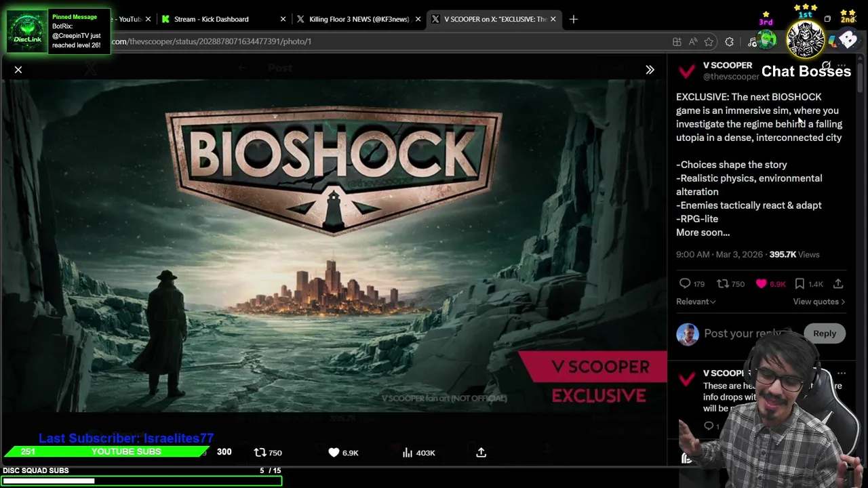The height and width of the screenshot is (488, 868).
Task: Click the media music note toolbar icon
Action: [x=752, y=41]
